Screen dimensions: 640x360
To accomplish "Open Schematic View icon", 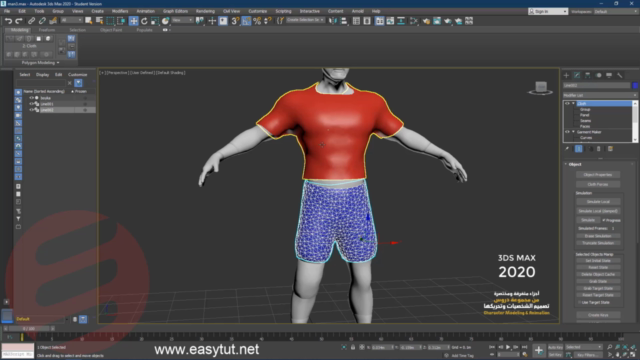I will 401,21.
